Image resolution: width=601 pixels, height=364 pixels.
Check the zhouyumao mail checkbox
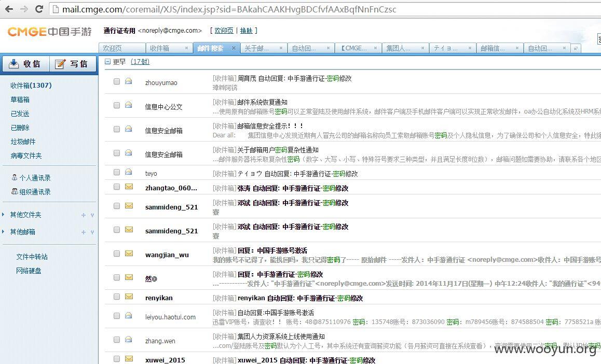pos(117,81)
